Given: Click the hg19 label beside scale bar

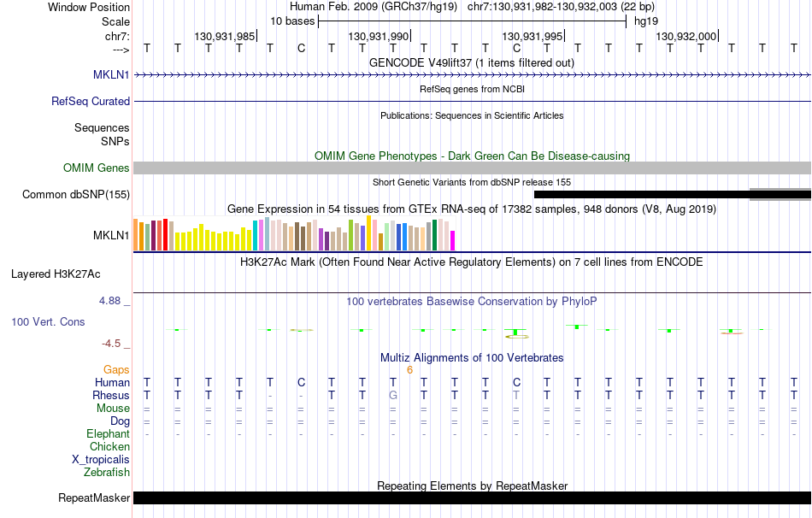Looking at the screenshot, I should (x=646, y=21).
